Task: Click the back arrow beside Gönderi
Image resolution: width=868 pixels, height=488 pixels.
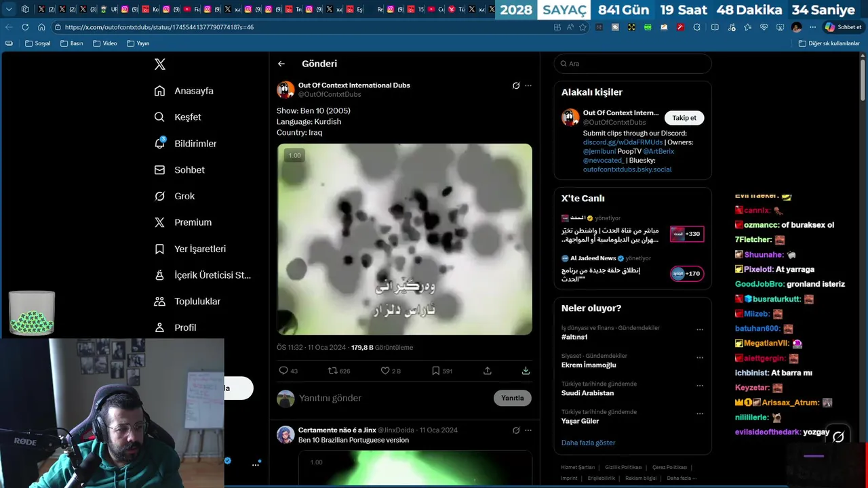Action: point(281,64)
